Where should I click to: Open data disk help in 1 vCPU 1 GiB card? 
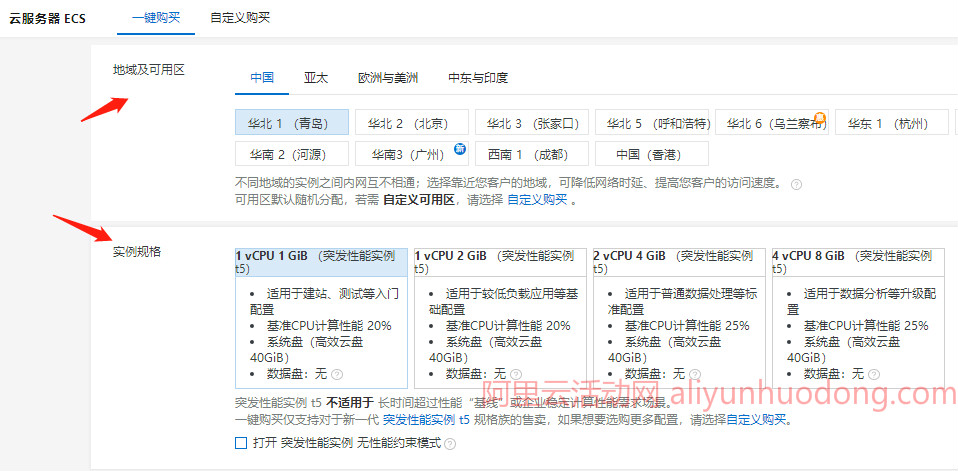[x=337, y=374]
